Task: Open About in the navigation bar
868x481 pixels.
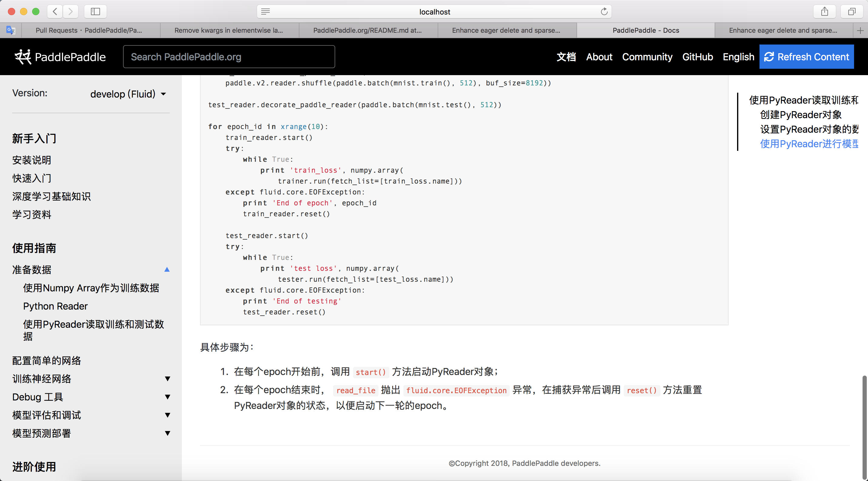Action: point(599,57)
